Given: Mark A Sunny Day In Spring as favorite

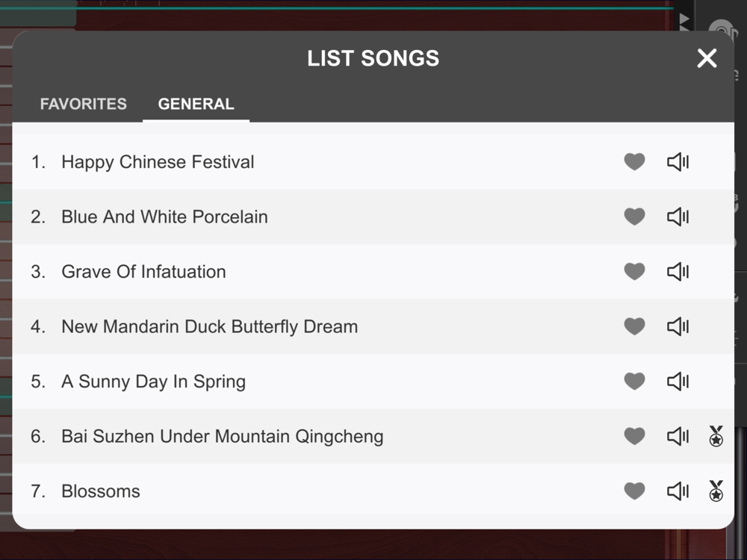Looking at the screenshot, I should [634, 382].
